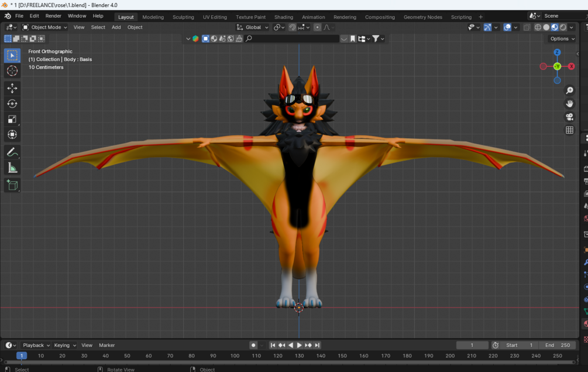Open the File menu
Viewport: 588px width, 372px height.
click(x=19, y=16)
